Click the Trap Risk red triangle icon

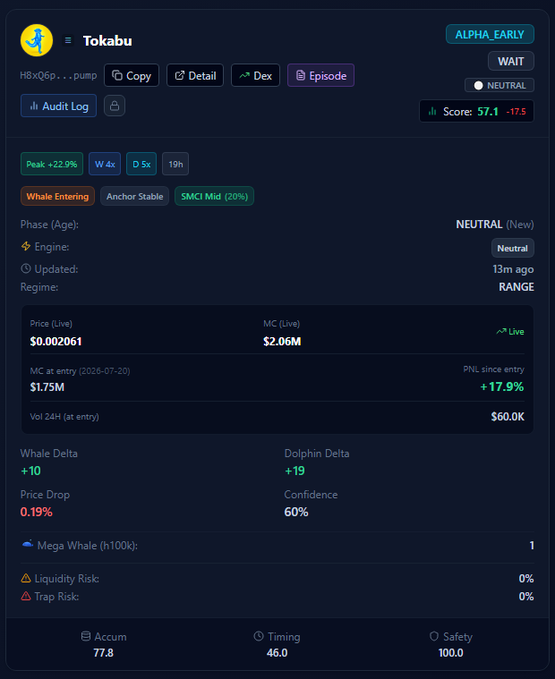(x=26, y=596)
